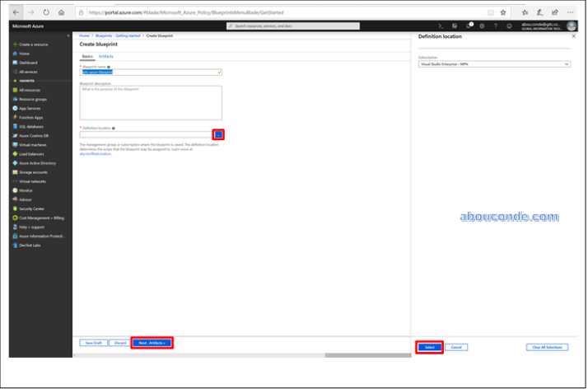Switch to the Artifacts tab
This screenshot has height=389, width=588.
click(x=105, y=56)
